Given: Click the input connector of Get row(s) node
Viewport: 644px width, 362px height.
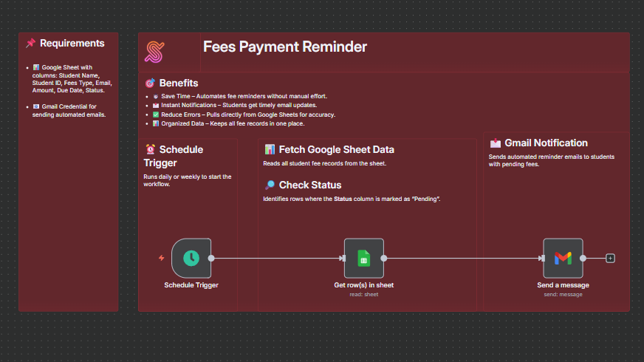Looking at the screenshot, I should 343,258.
